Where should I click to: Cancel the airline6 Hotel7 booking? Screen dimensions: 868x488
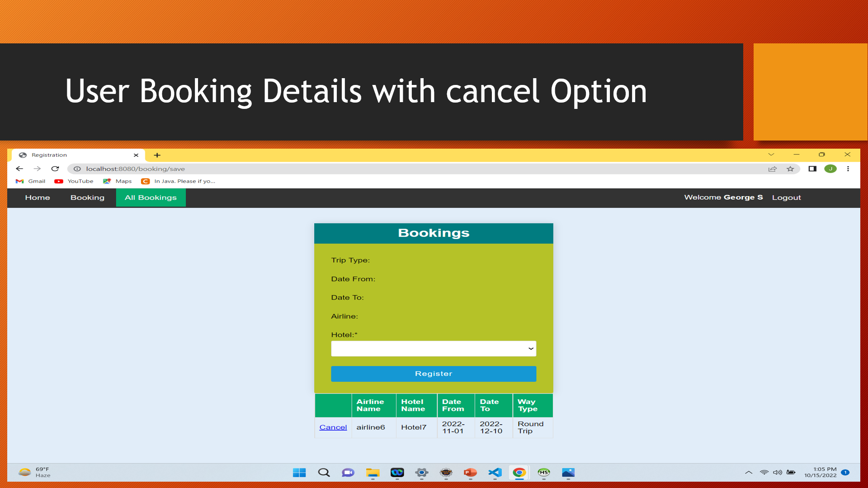tap(333, 427)
